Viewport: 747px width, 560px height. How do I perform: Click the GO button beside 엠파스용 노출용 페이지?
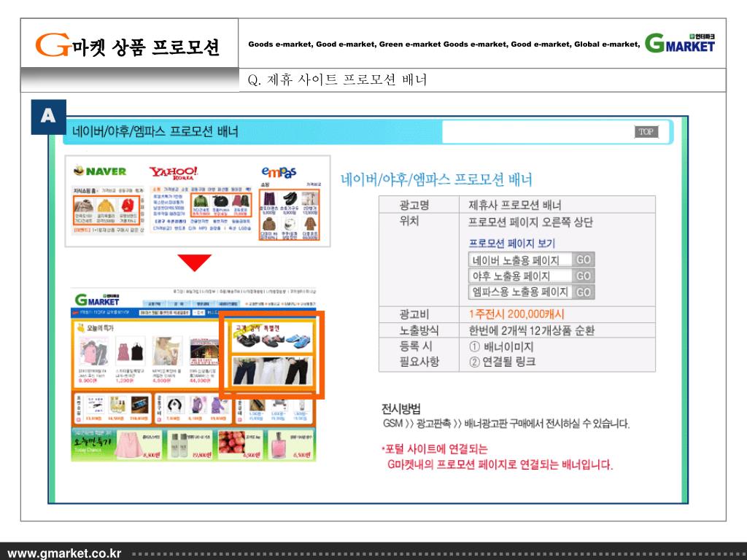click(x=583, y=292)
